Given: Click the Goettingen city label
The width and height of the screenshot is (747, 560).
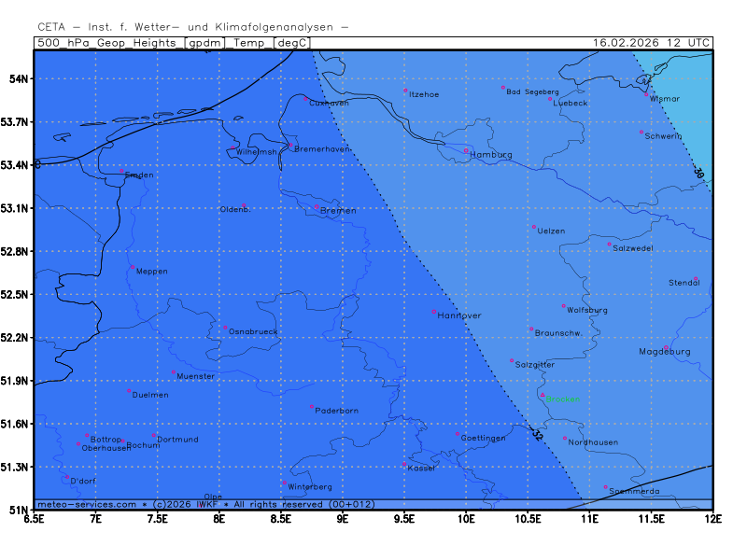Looking at the screenshot, I should [x=484, y=438].
